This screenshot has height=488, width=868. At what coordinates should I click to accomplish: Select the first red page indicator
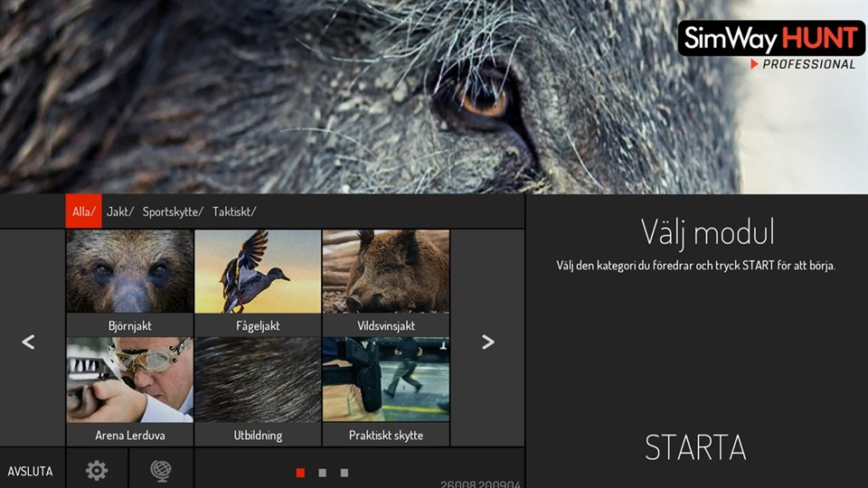[300, 473]
